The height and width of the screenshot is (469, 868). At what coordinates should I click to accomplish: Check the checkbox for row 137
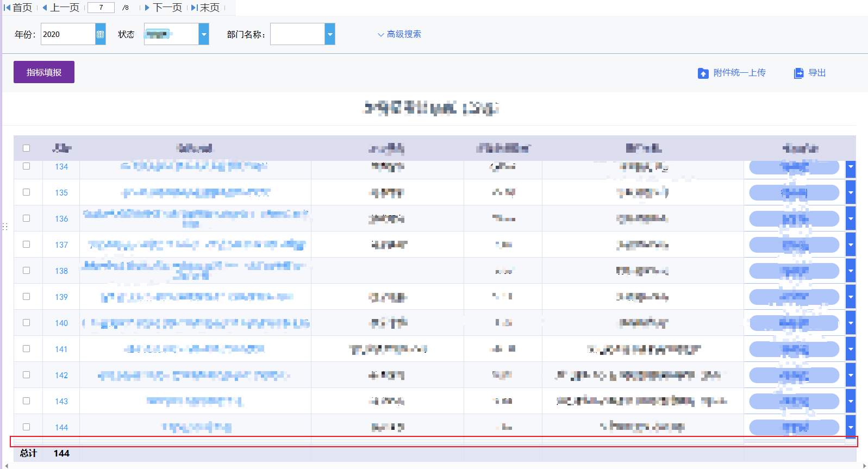click(26, 245)
